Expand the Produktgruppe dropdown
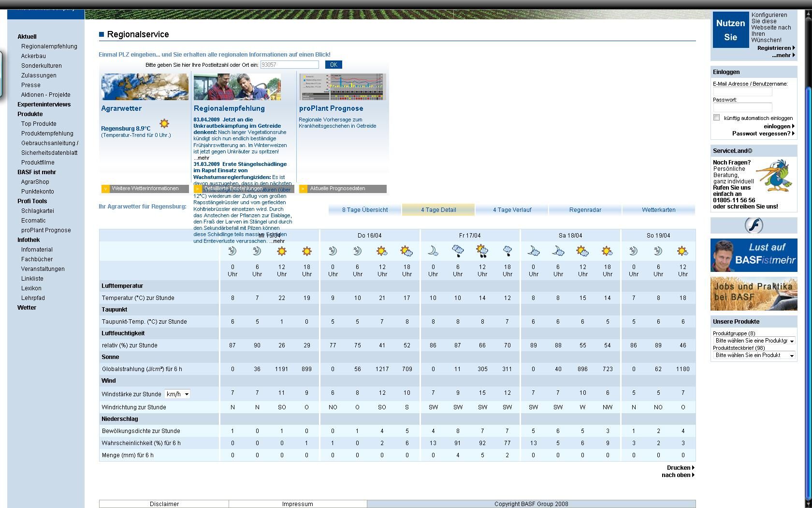This screenshot has height=508, width=812. 754,341
